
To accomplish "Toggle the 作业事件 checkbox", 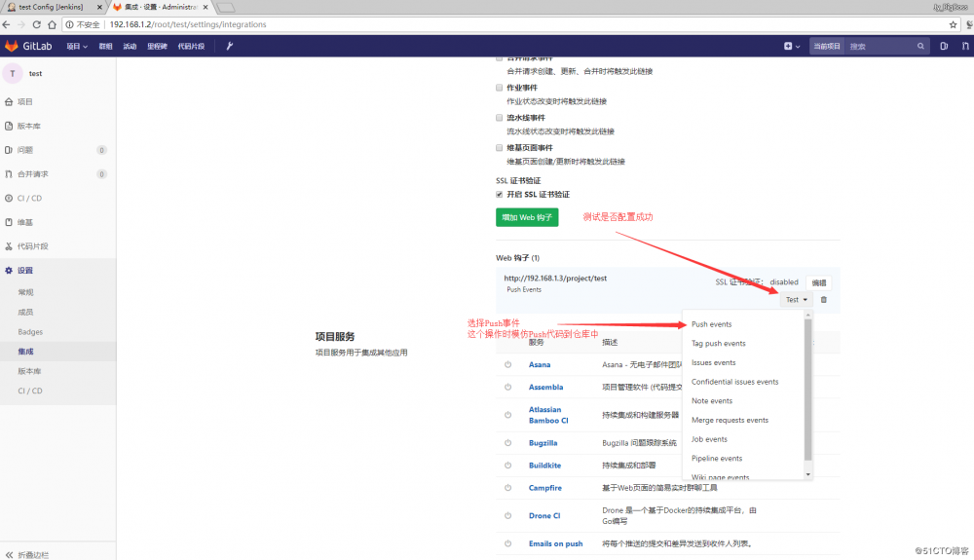I will [x=500, y=88].
